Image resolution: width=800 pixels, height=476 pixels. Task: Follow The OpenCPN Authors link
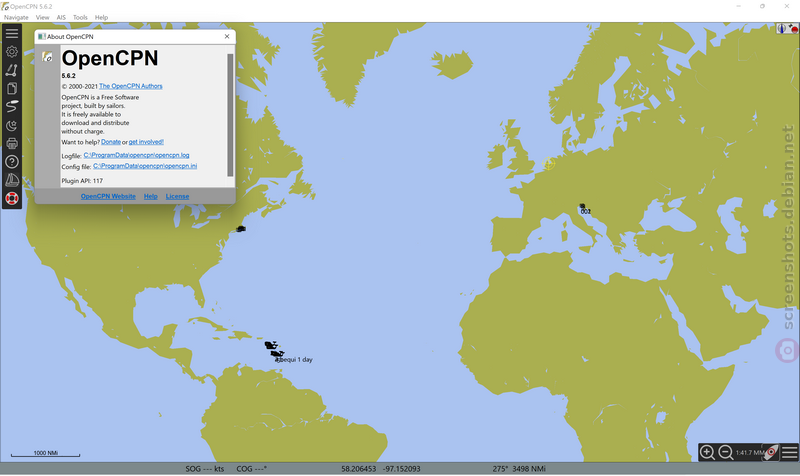tap(131, 86)
